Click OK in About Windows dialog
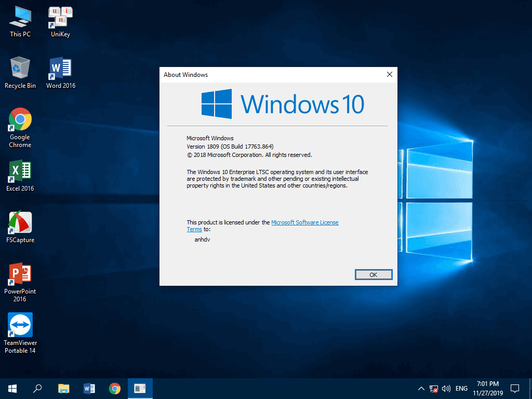532x399 pixels. 374,275
